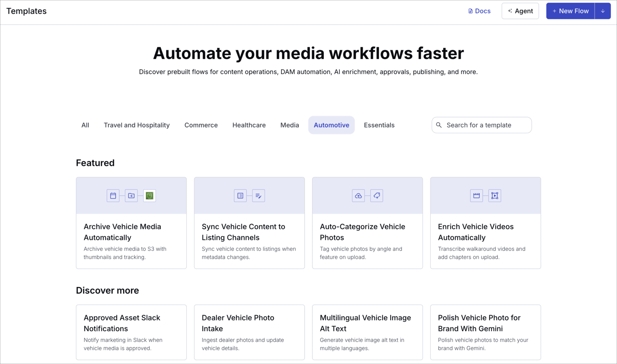Click the sparkle icon on the Agent button
This screenshot has width=617, height=364.
(510, 11)
